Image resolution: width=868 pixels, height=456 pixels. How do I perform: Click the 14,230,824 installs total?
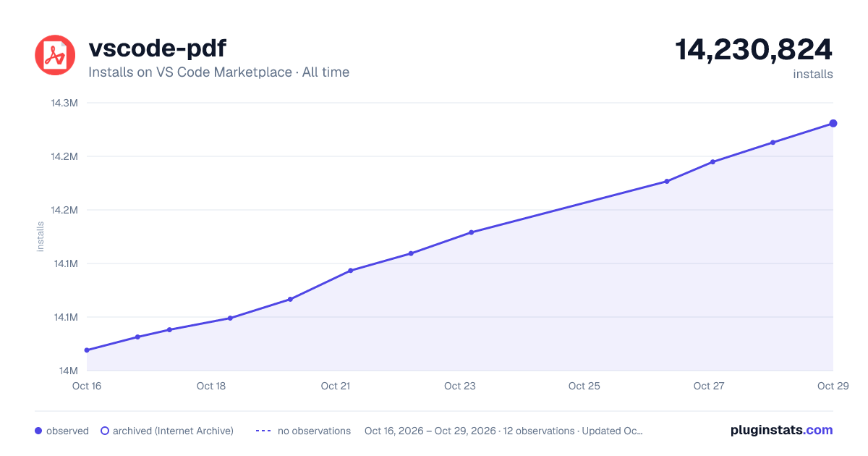click(754, 50)
